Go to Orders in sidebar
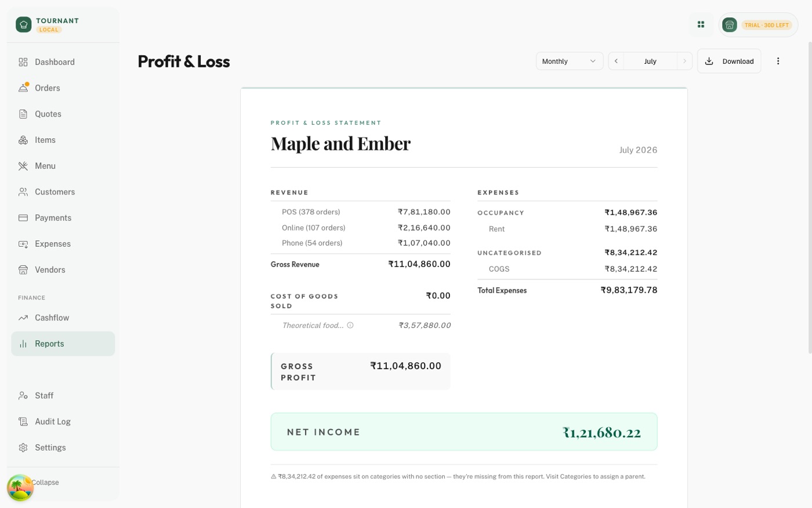The height and width of the screenshot is (508, 812). (x=63, y=88)
